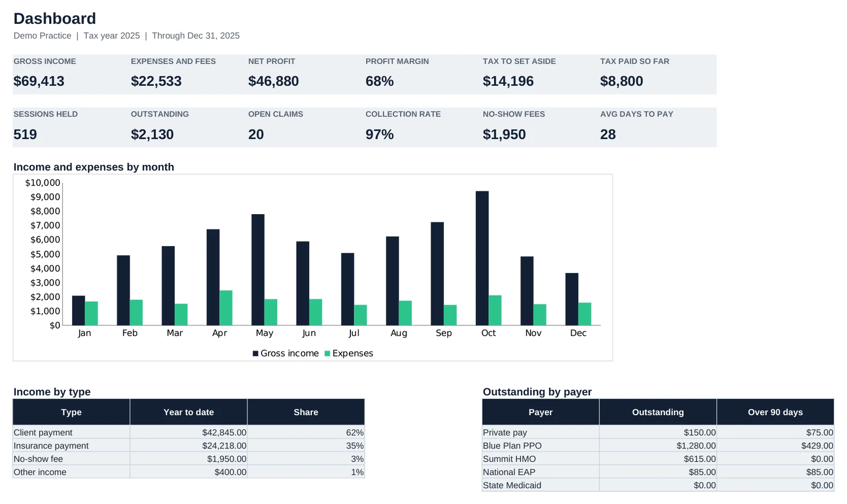Screen dimensions: 847x504
Task: Select the Net Profit value $46,880
Action: [x=274, y=81]
